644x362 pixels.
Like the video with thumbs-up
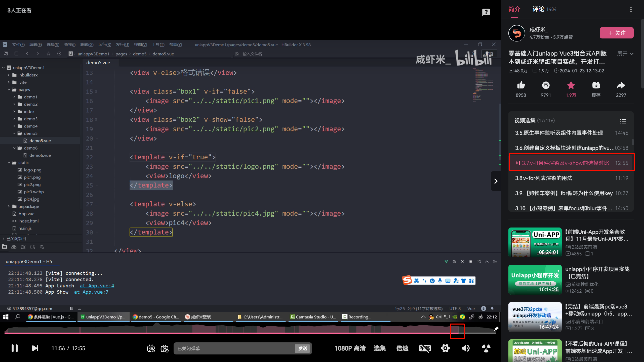click(x=521, y=85)
